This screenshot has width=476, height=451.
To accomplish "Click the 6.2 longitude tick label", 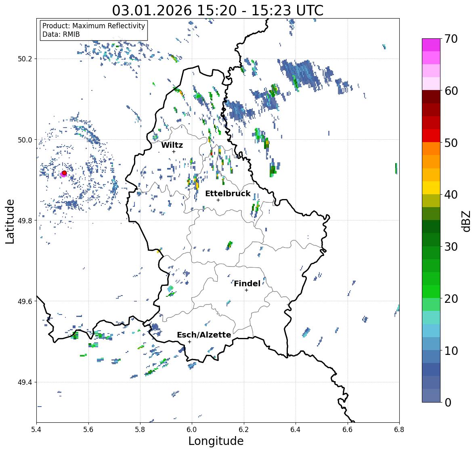I will (244, 430).
